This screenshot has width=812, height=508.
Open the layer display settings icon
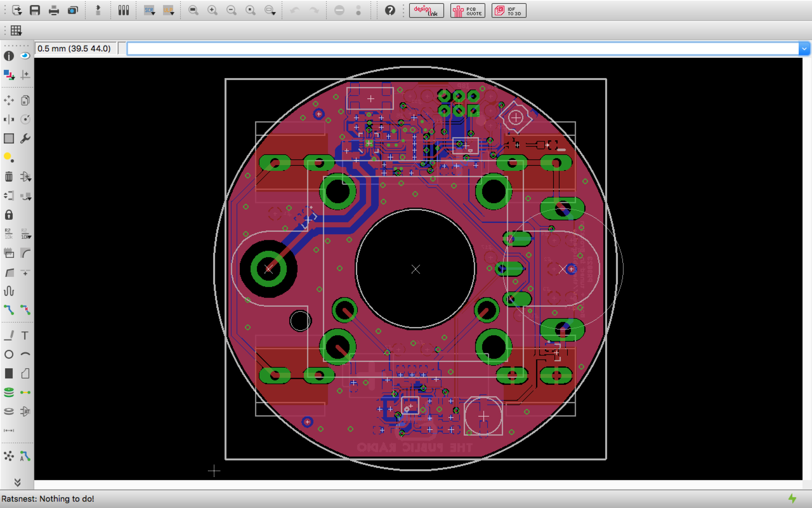[x=9, y=74]
